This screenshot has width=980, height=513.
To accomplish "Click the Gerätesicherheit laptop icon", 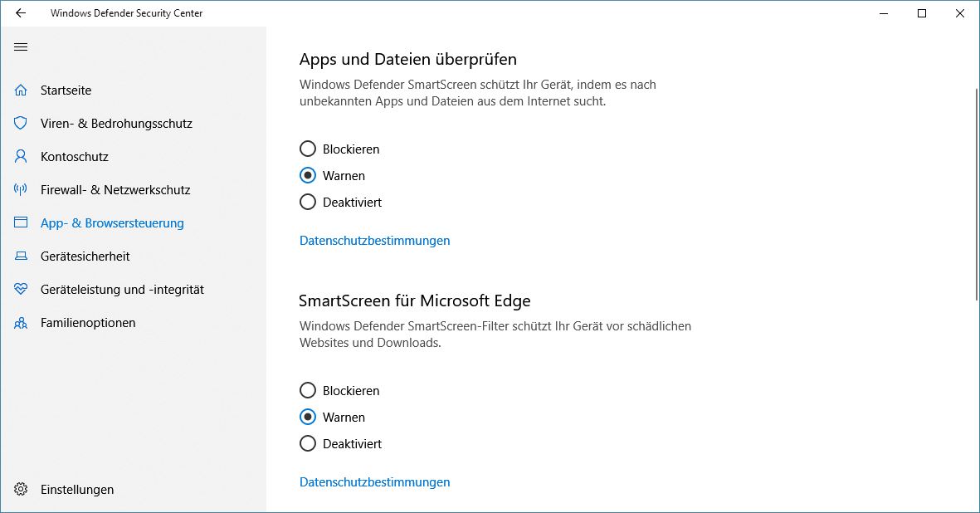I will tap(21, 256).
